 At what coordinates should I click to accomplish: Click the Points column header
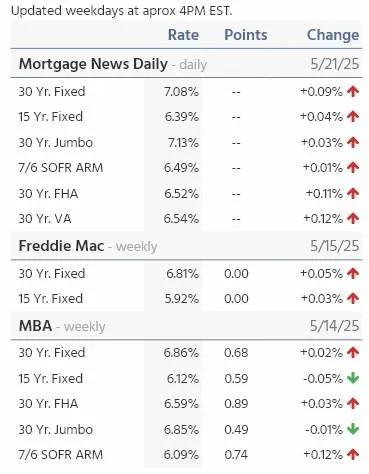tap(246, 35)
